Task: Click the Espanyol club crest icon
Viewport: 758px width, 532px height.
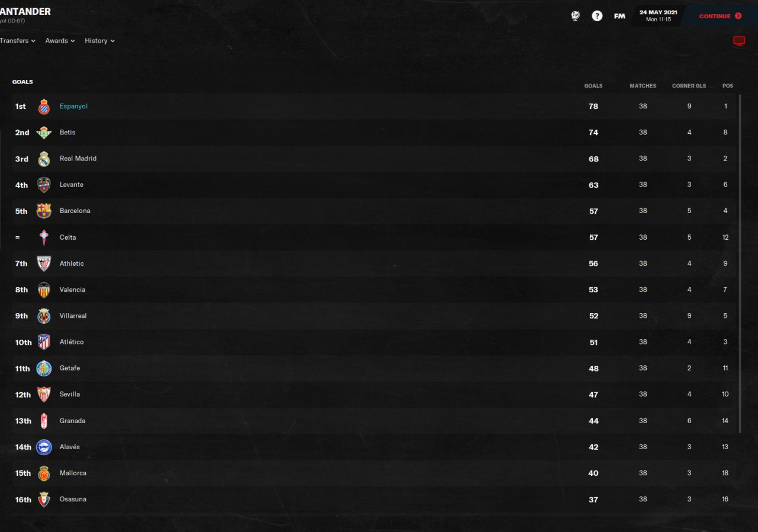Action: (44, 107)
